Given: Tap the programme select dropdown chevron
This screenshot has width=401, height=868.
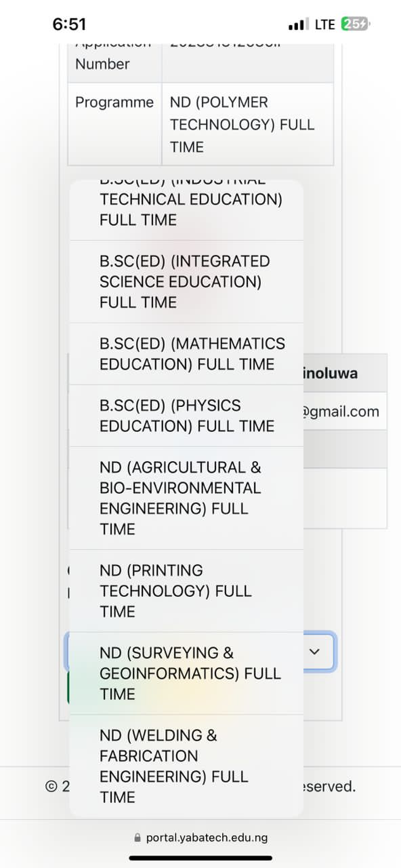Looking at the screenshot, I should click(x=314, y=652).
